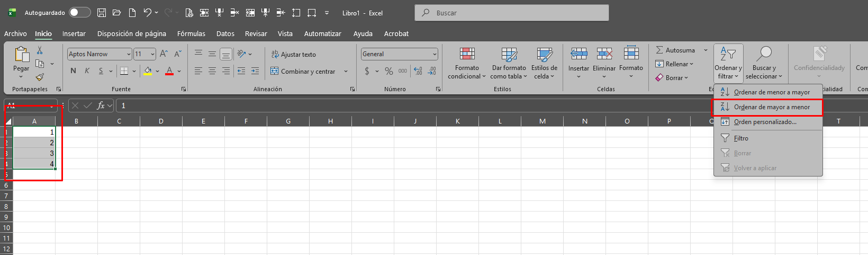
Task: Toggle Ajustar texto wrapping
Action: 294,54
